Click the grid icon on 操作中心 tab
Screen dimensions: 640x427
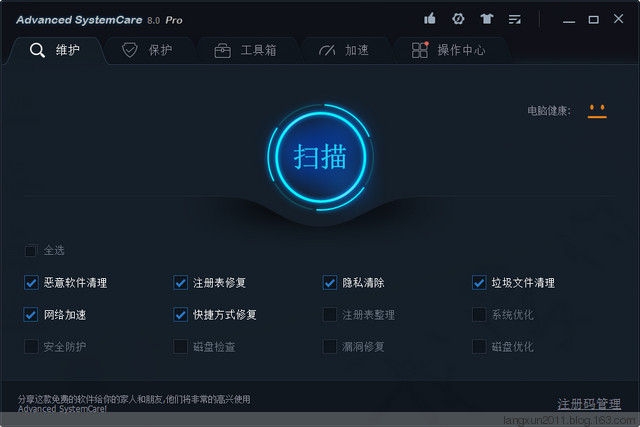pos(420,51)
